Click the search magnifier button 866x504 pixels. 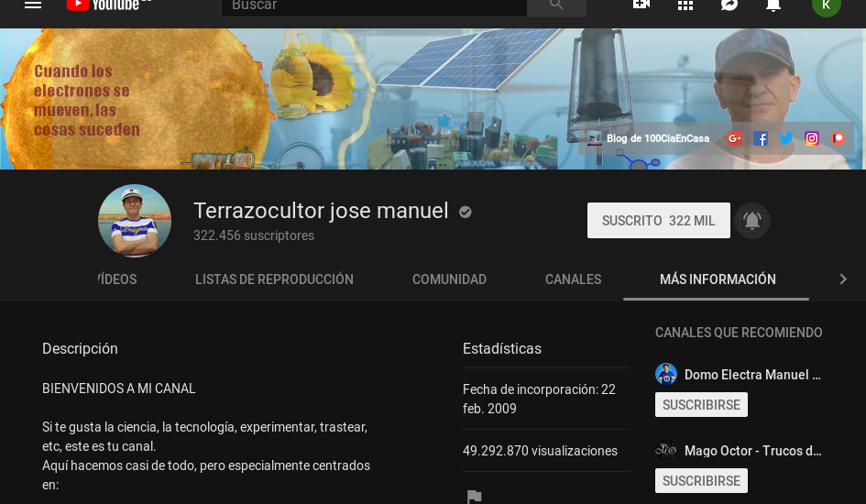[556, 5]
